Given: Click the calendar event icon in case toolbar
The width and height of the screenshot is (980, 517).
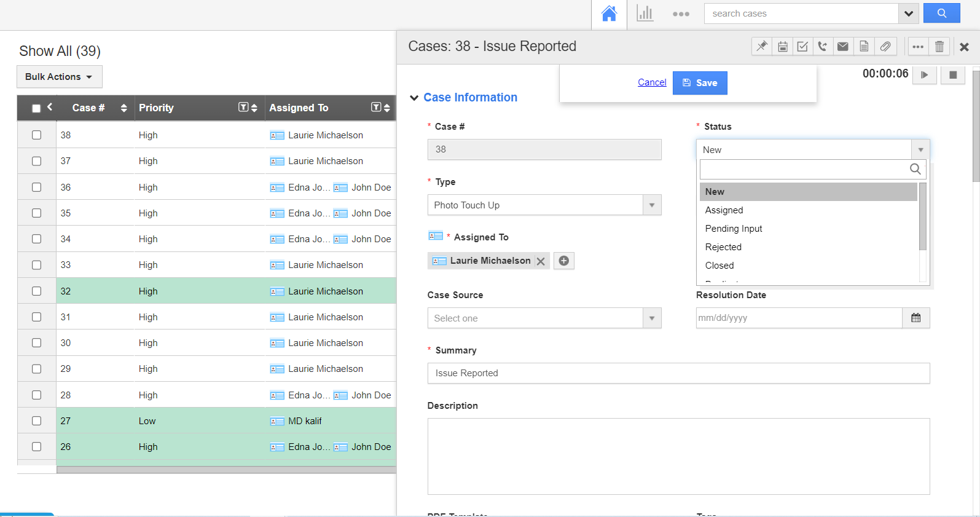Looking at the screenshot, I should [783, 47].
